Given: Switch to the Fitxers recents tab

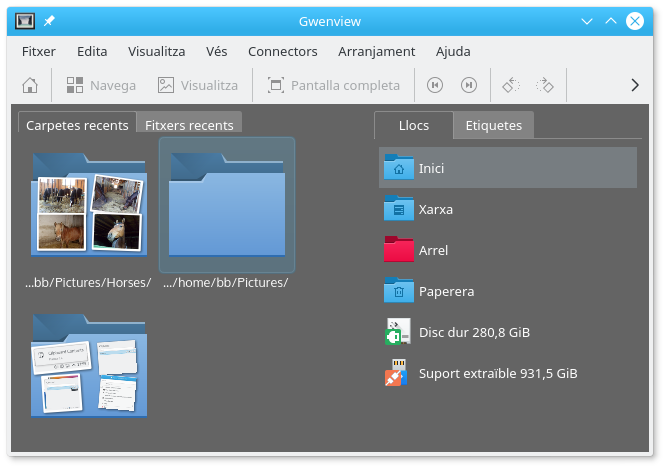Looking at the screenshot, I should [x=189, y=125].
